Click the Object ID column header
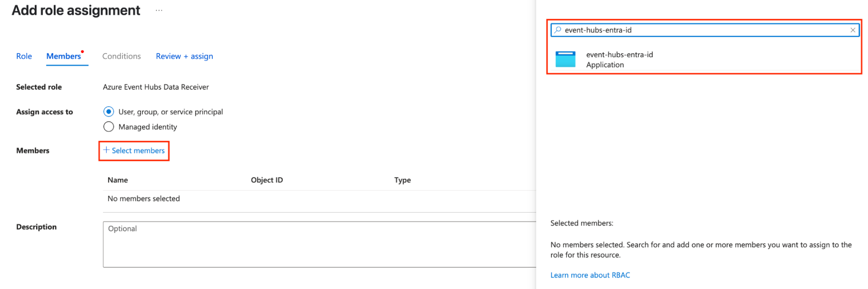The image size is (868, 289). [267, 180]
